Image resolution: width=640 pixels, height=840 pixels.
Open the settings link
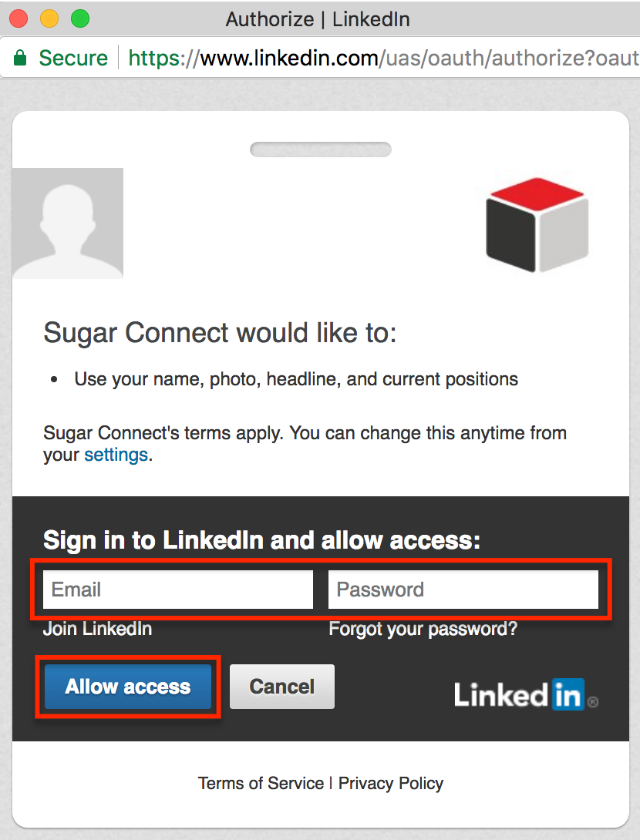(115, 455)
